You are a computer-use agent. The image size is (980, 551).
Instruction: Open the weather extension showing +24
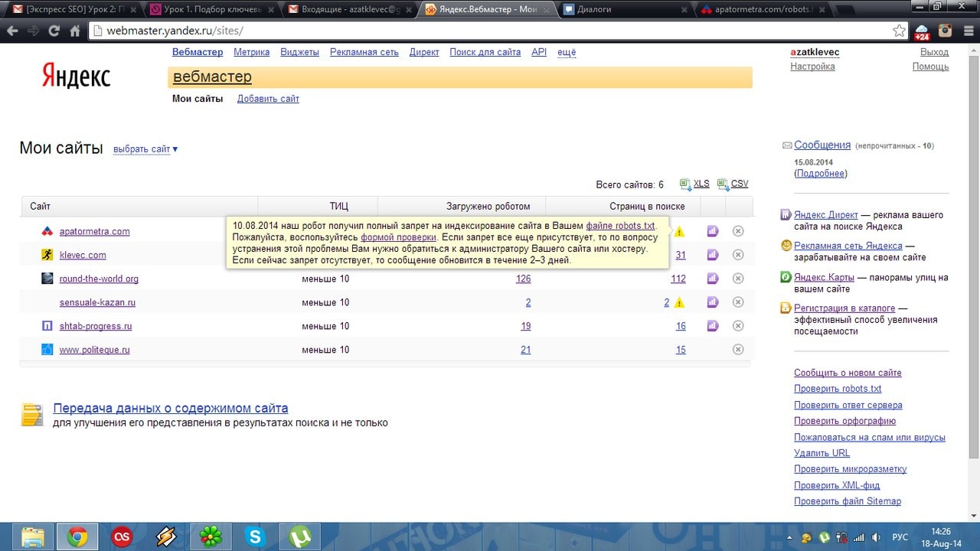(x=922, y=31)
